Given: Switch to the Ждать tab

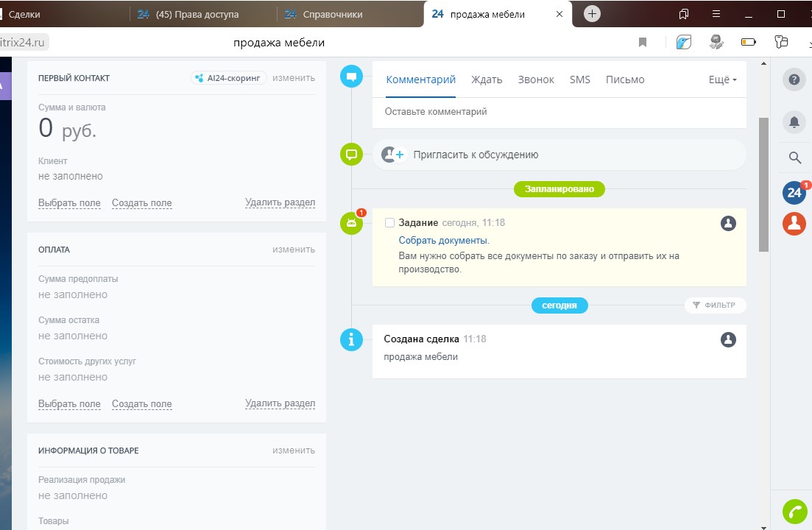Looking at the screenshot, I should coord(487,79).
